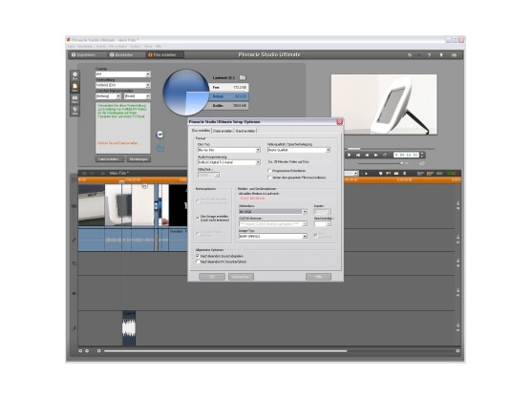Open the Laufwerk folder browse icon
This screenshot has width=532, height=399.
pyautogui.click(x=243, y=77)
